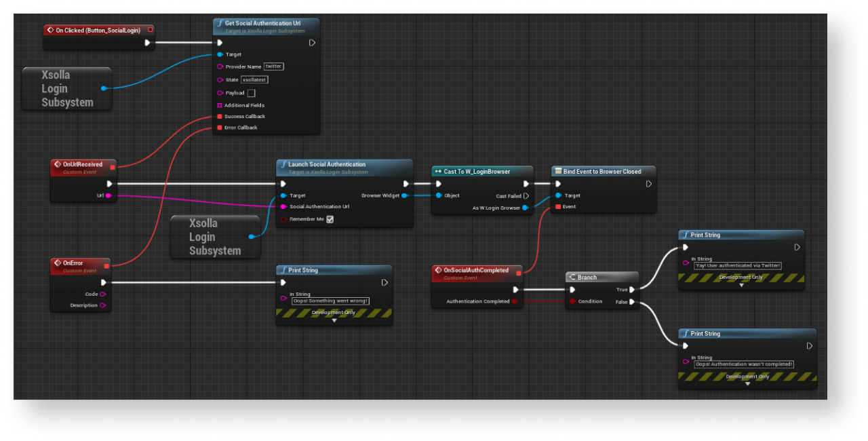Click the In String field 'Oops! Something went wrong!'
Viewport: 868px width, 441px height.
tap(330, 301)
